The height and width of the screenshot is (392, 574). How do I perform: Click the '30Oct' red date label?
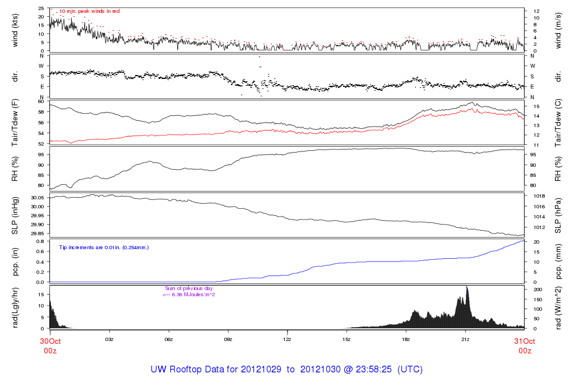[50, 341]
